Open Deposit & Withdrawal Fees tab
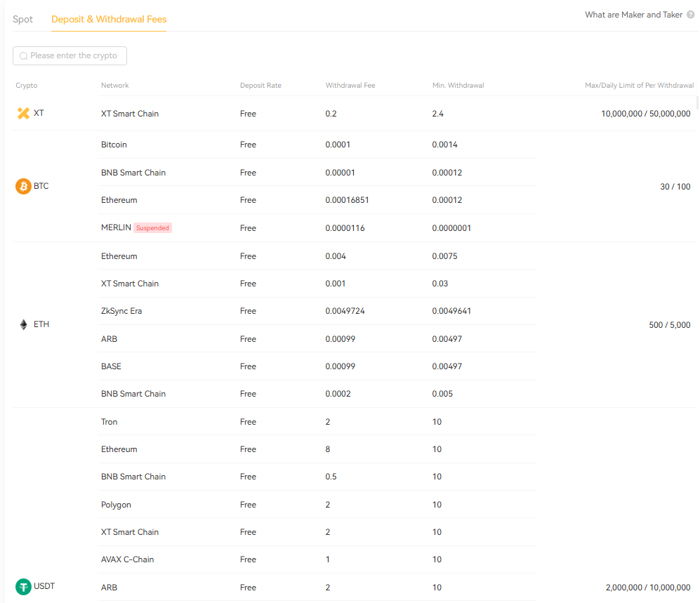Viewport: 700px width, 603px height. pos(109,19)
